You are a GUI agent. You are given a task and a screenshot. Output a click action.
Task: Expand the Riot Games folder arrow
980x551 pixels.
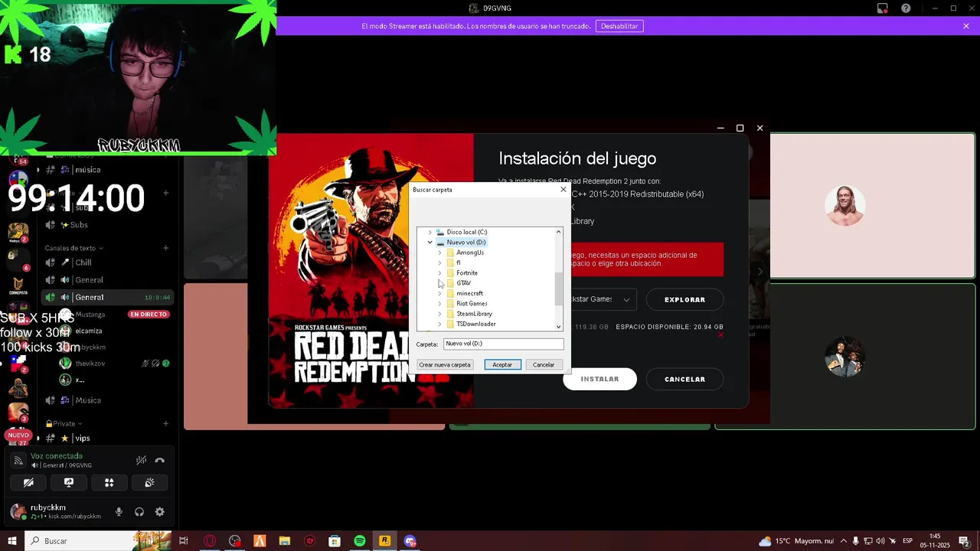point(439,304)
